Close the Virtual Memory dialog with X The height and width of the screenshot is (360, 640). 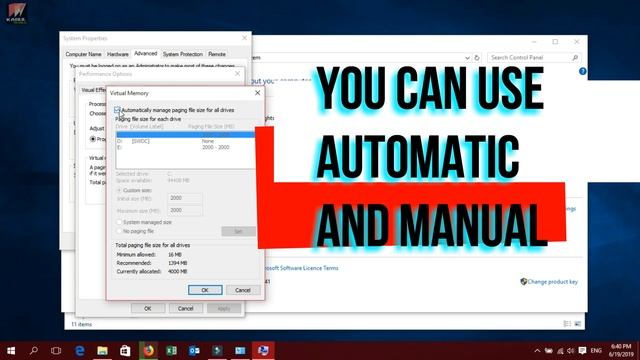pyautogui.click(x=257, y=93)
